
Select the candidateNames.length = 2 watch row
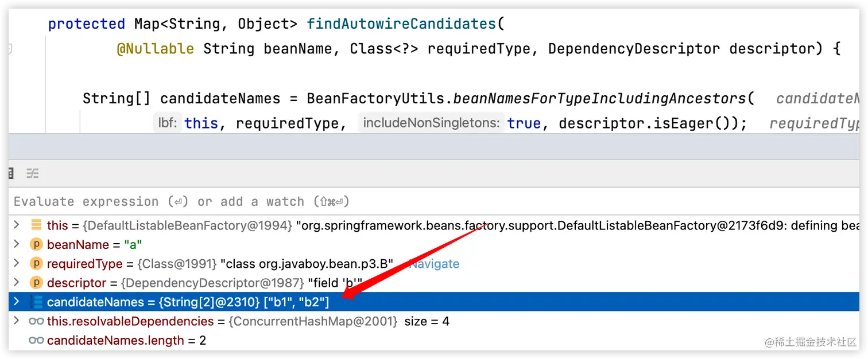coord(434,340)
